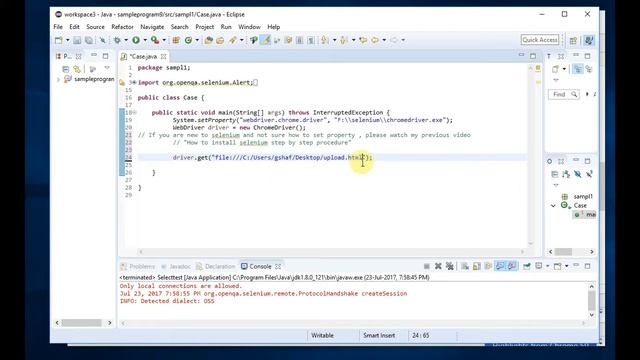The image size is (640, 360).
Task: Close the Case.java editor tab
Action: [x=164, y=56]
